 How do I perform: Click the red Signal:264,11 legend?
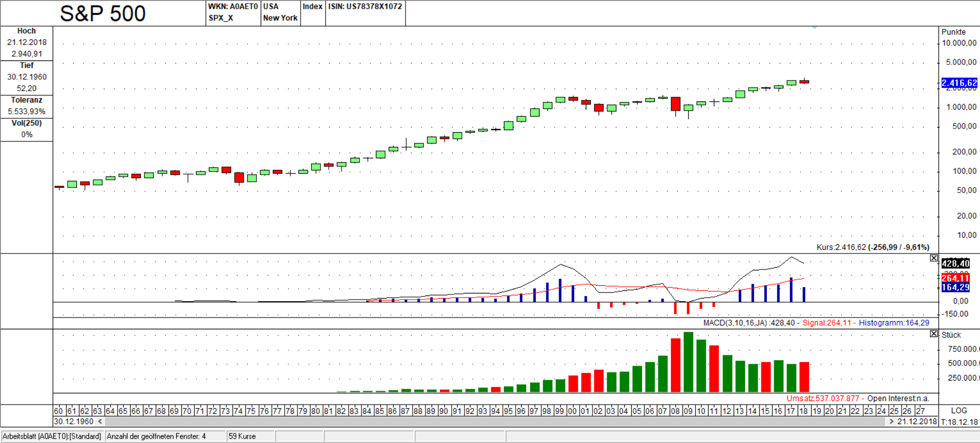[826, 323]
